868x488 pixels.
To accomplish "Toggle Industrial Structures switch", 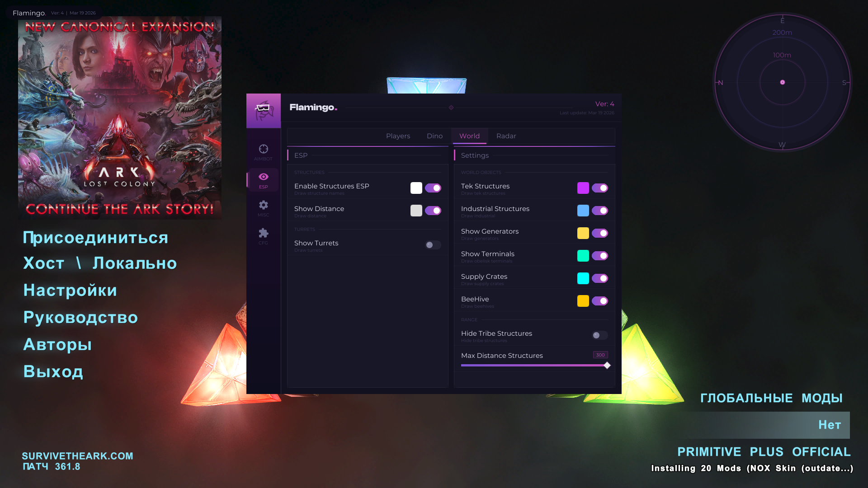I will tap(599, 211).
